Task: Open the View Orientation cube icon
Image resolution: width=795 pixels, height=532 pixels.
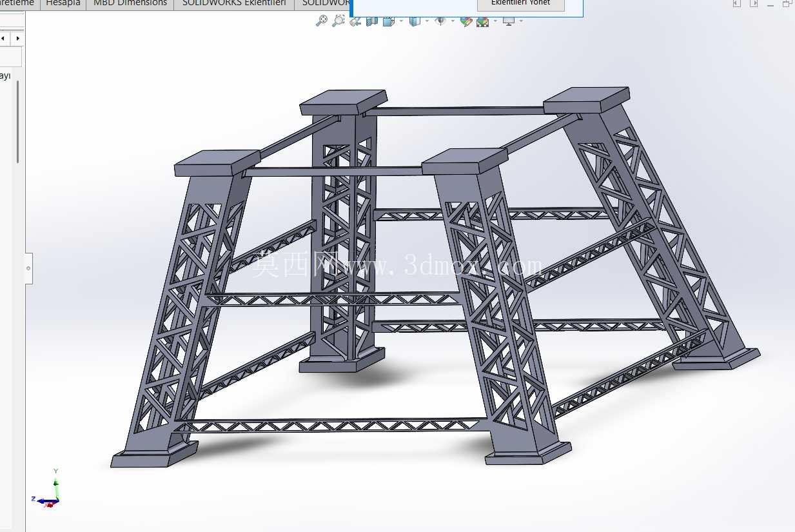Action: [389, 21]
